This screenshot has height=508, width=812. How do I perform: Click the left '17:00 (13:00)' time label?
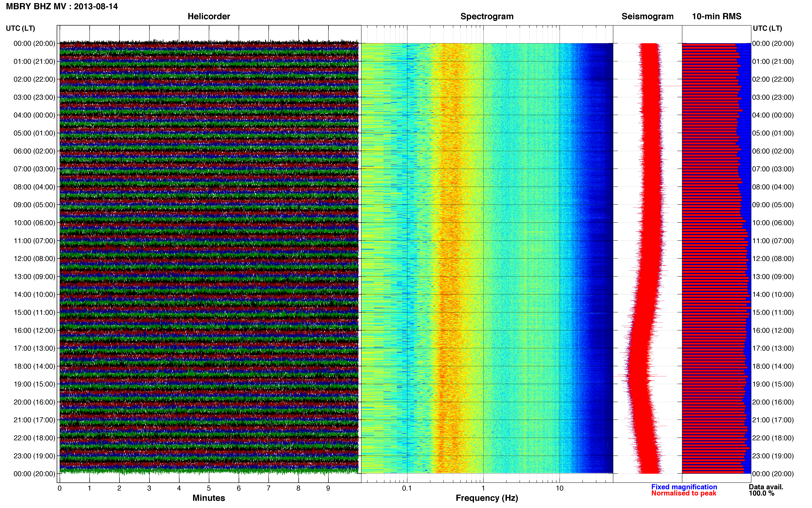(x=34, y=348)
